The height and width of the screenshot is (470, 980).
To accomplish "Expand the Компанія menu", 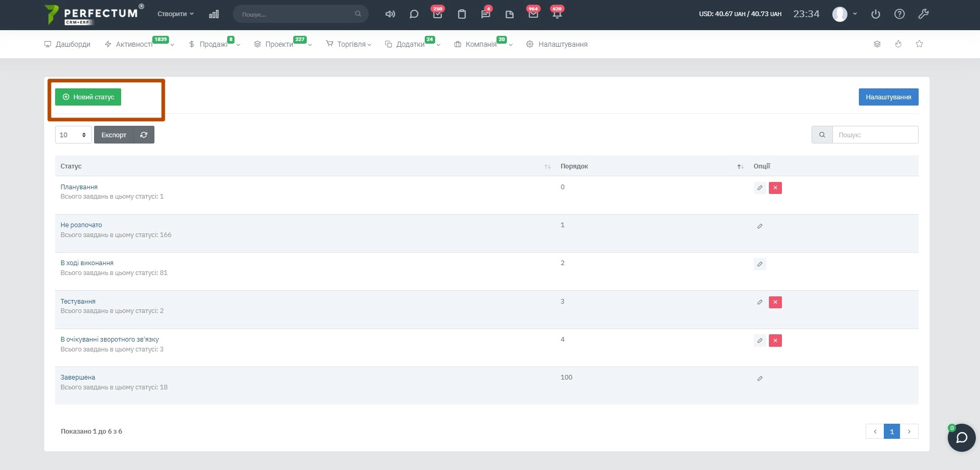I will 484,44.
